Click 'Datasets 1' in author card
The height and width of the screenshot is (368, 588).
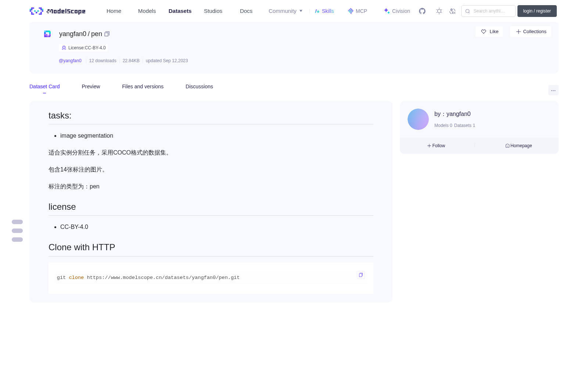pos(465,125)
